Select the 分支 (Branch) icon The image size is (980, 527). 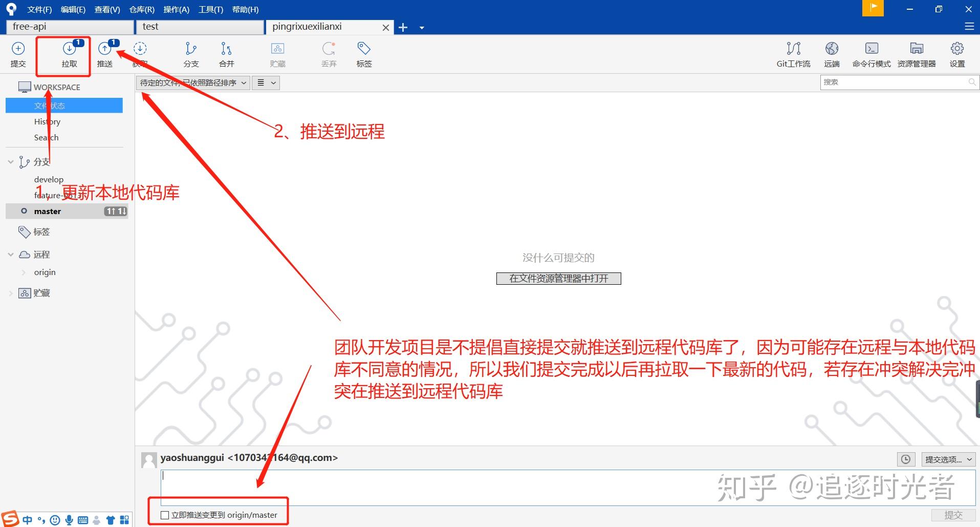tap(191, 54)
